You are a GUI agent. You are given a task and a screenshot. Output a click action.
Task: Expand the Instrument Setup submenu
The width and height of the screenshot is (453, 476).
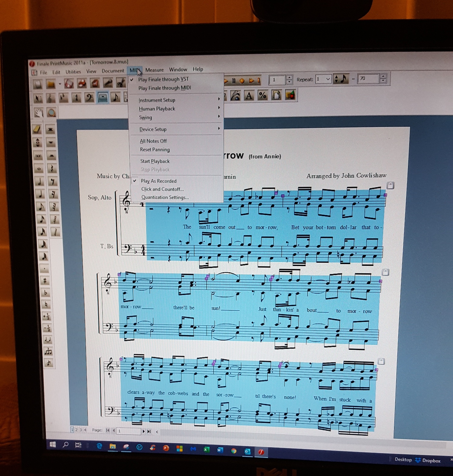pyautogui.click(x=157, y=100)
